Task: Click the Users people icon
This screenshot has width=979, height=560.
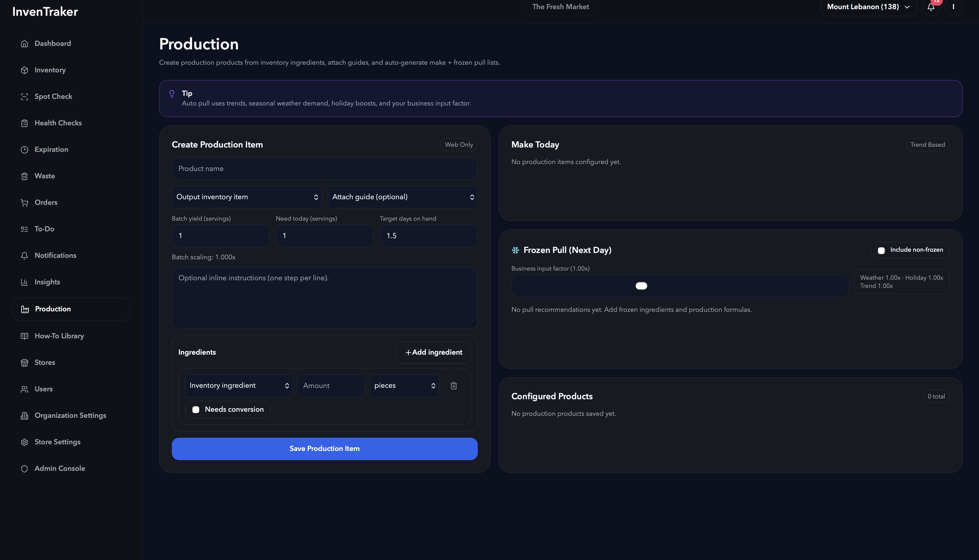Action: click(x=24, y=389)
